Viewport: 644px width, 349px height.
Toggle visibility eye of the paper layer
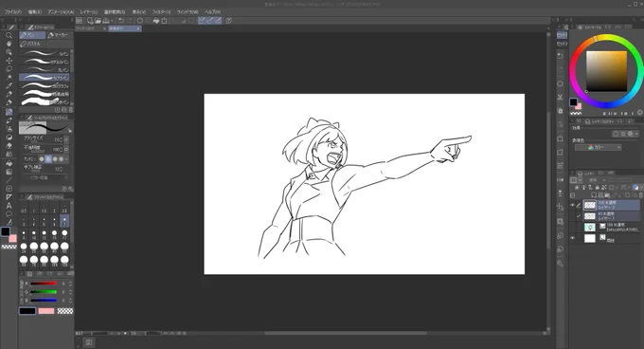573,238
